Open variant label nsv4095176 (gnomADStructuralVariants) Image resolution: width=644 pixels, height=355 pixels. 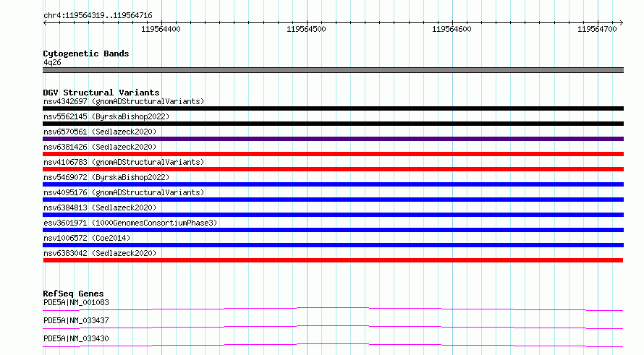click(124, 192)
